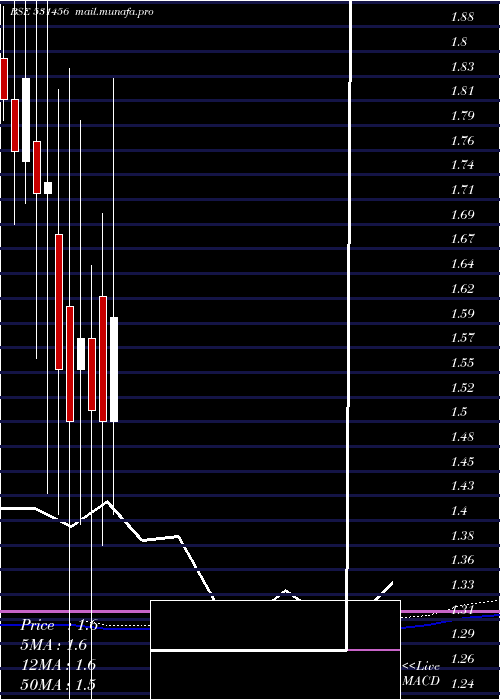Select the 1.24 price label
500x700 pixels.
pos(462,683)
